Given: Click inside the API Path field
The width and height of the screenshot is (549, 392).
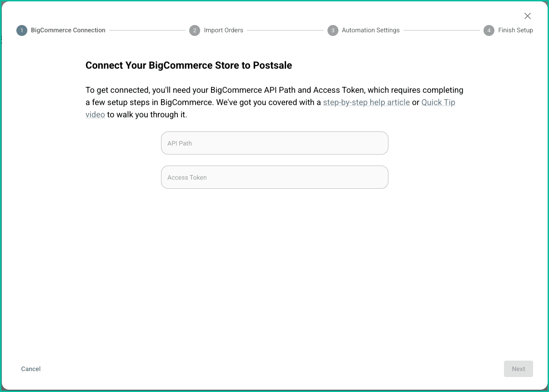Looking at the screenshot, I should point(274,143).
